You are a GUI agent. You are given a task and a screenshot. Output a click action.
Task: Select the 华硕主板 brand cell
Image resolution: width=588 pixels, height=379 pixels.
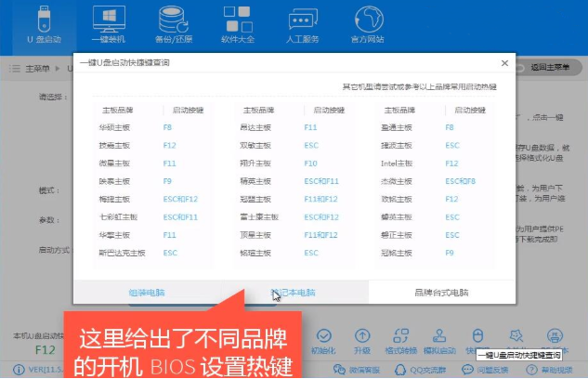click(114, 127)
